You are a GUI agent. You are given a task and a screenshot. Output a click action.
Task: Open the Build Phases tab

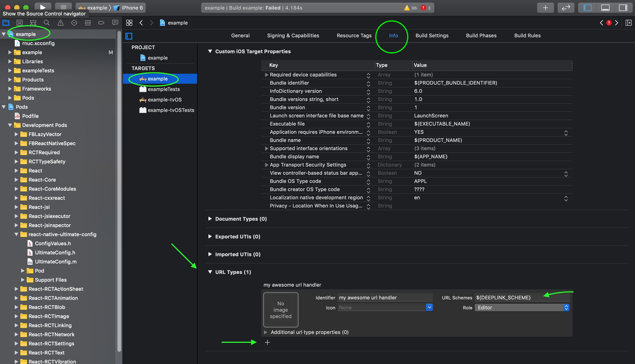tap(481, 35)
